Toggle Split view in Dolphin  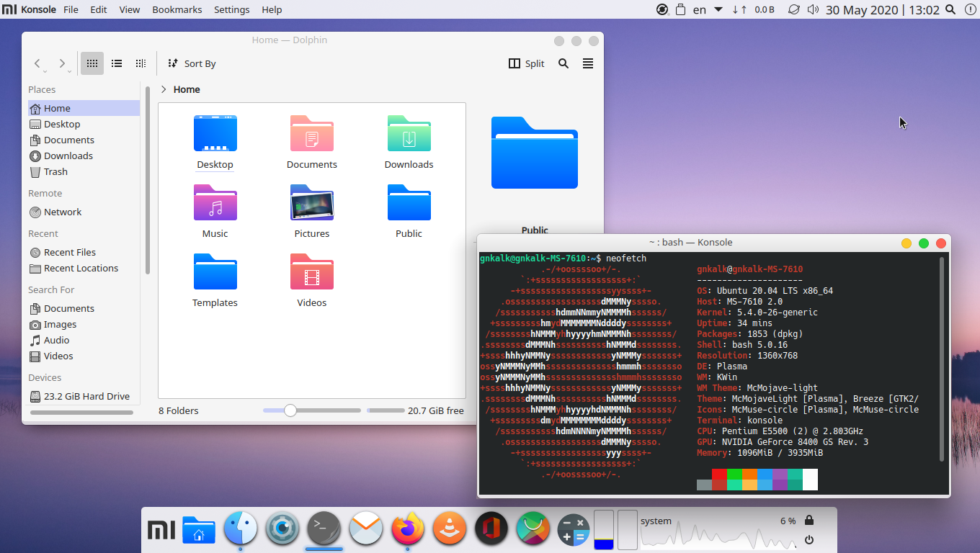[x=527, y=63]
